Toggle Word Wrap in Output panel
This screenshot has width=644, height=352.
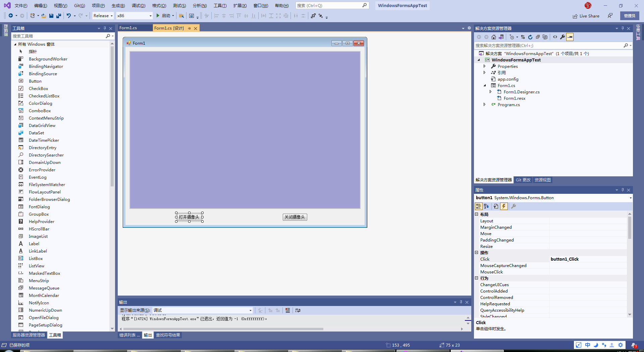298,310
